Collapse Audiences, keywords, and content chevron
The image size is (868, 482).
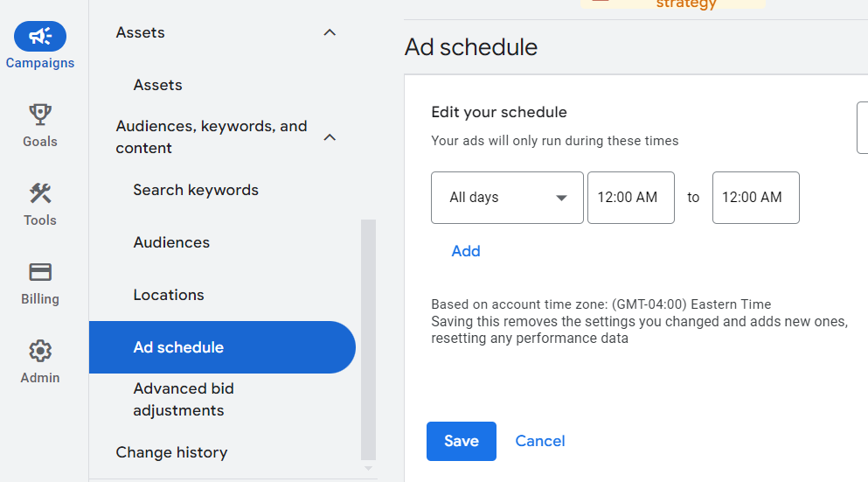330,137
